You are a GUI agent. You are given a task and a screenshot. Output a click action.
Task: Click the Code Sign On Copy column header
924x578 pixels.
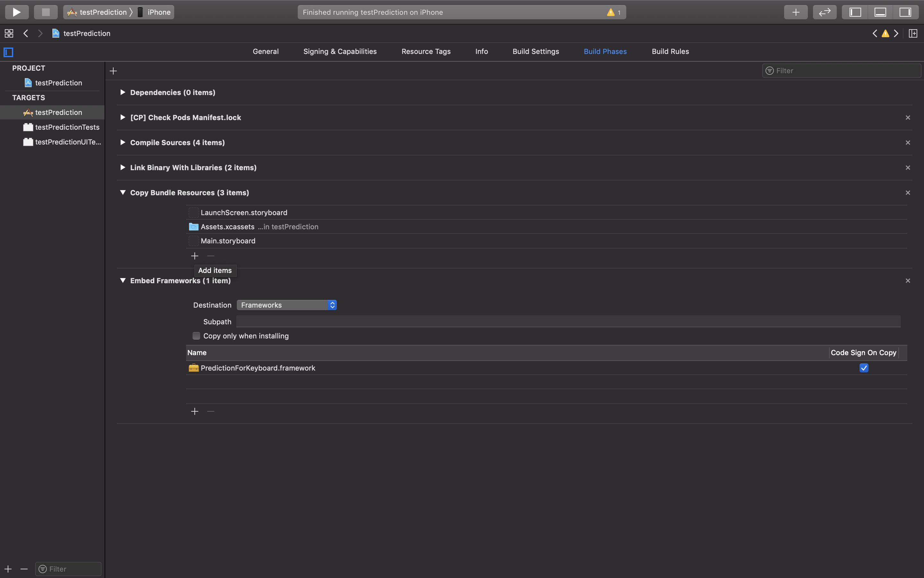pyautogui.click(x=863, y=353)
